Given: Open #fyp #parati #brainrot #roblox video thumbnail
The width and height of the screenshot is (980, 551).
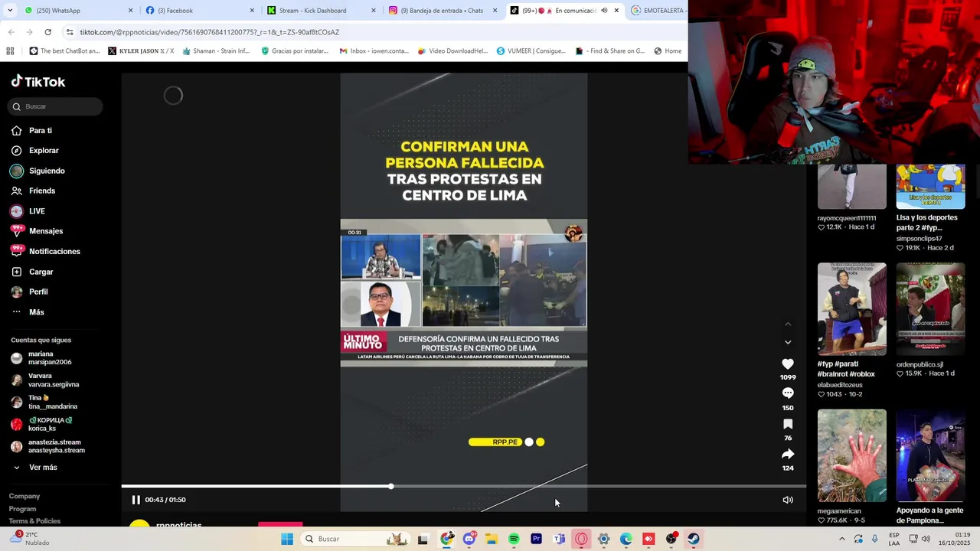Looking at the screenshot, I should (851, 309).
